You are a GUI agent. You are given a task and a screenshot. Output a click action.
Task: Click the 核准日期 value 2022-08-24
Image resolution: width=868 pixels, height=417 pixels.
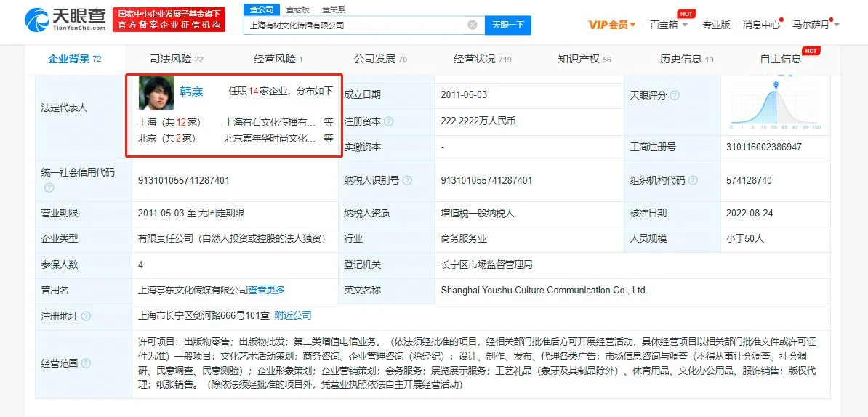point(749,213)
